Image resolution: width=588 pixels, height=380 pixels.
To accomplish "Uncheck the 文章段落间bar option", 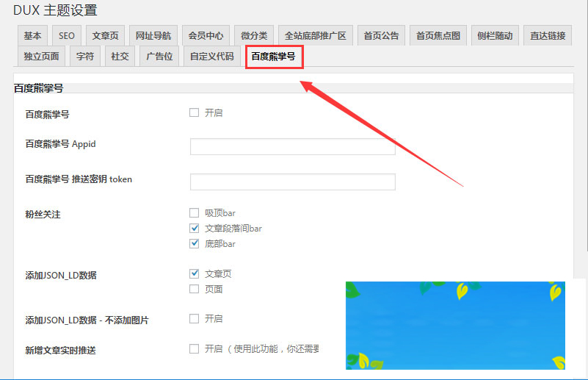I will (x=195, y=229).
